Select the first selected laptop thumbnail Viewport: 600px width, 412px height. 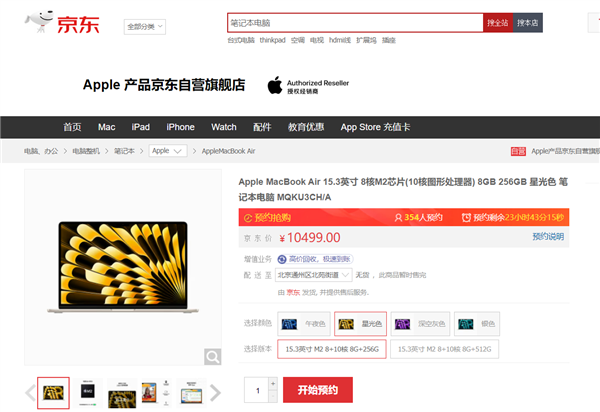click(x=53, y=393)
